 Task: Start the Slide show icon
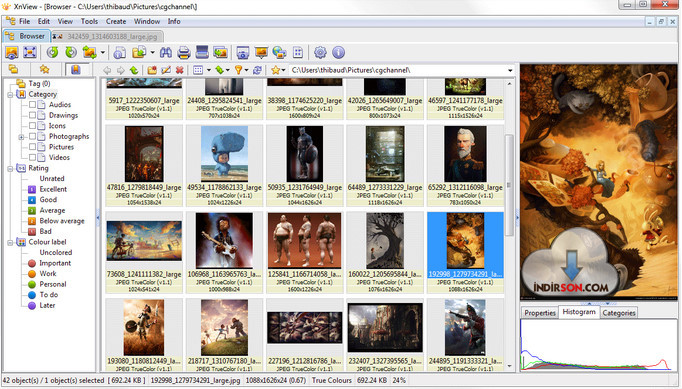[261, 53]
